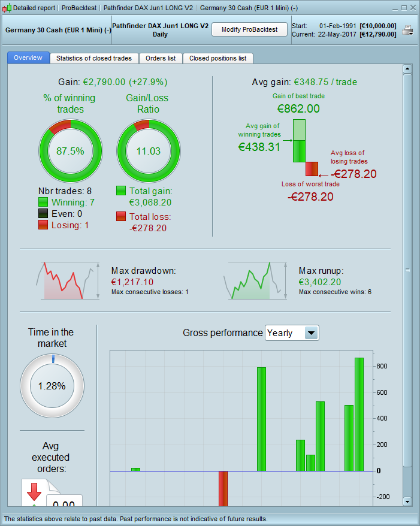Click the black Even legend swatch
420x526 pixels.
coord(43,213)
